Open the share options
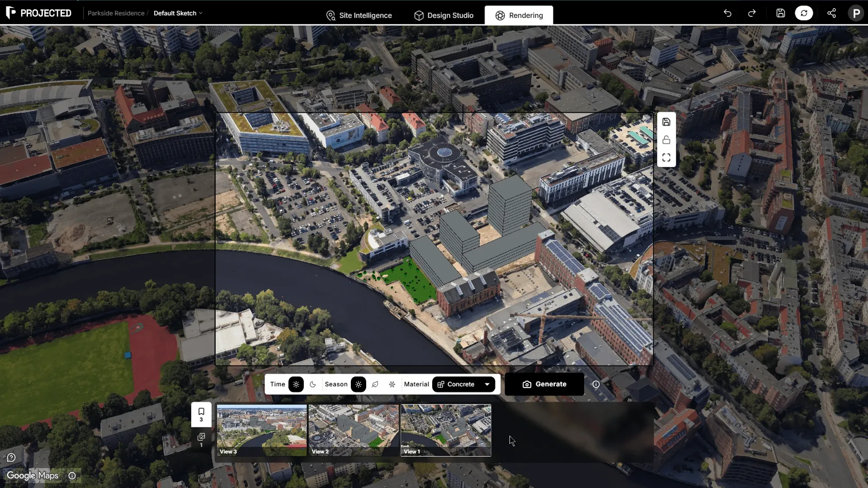This screenshot has height=488, width=868. 831,13
